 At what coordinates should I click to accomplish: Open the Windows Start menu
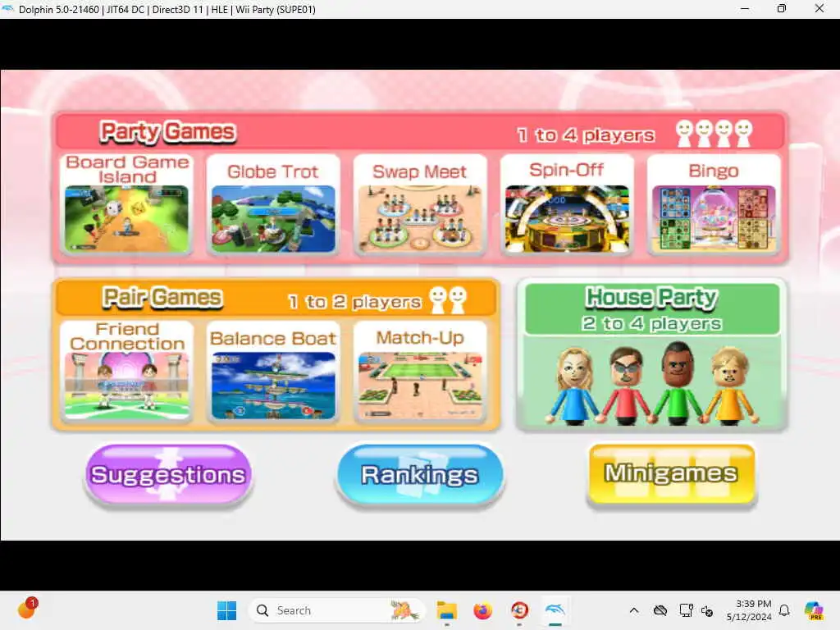pyautogui.click(x=226, y=610)
